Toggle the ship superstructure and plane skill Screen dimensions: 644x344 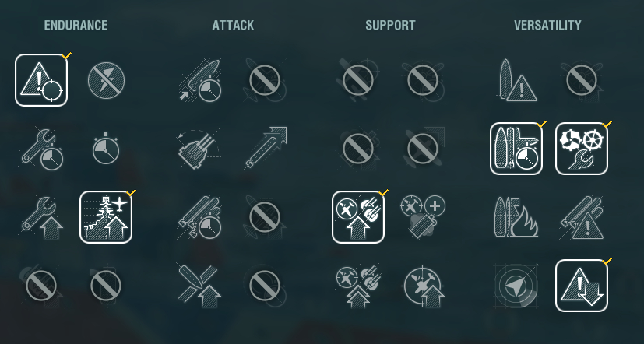(x=106, y=217)
